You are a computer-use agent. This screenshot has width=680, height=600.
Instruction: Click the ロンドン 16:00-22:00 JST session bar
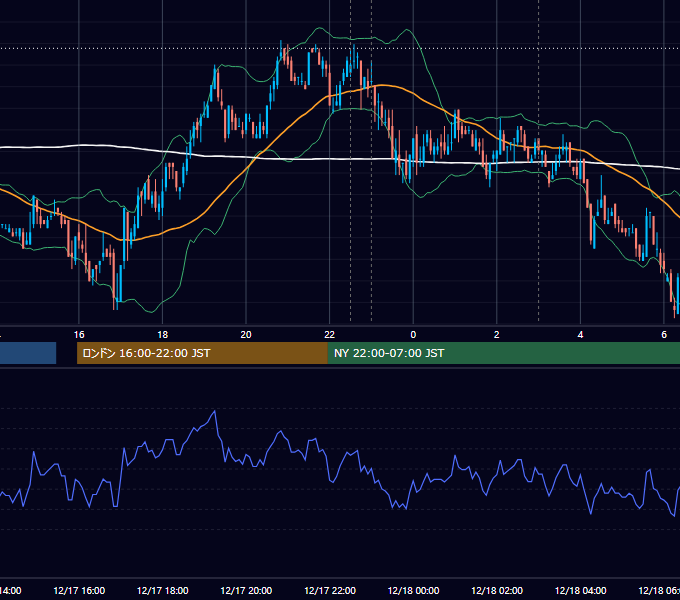202,353
